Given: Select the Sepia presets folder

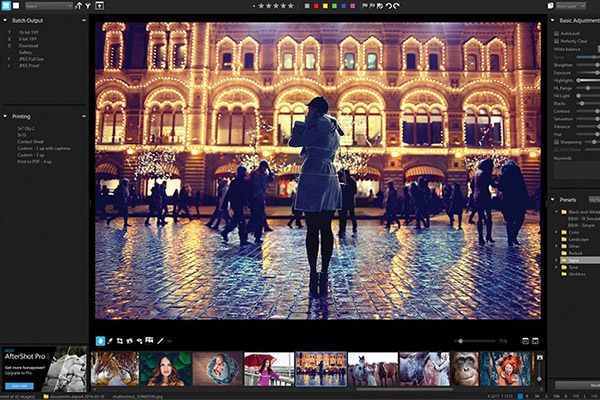Looking at the screenshot, I should click(x=580, y=260).
